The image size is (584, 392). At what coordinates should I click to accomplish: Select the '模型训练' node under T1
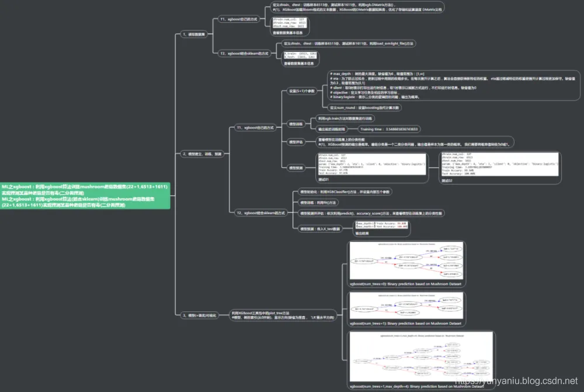tap(296, 124)
